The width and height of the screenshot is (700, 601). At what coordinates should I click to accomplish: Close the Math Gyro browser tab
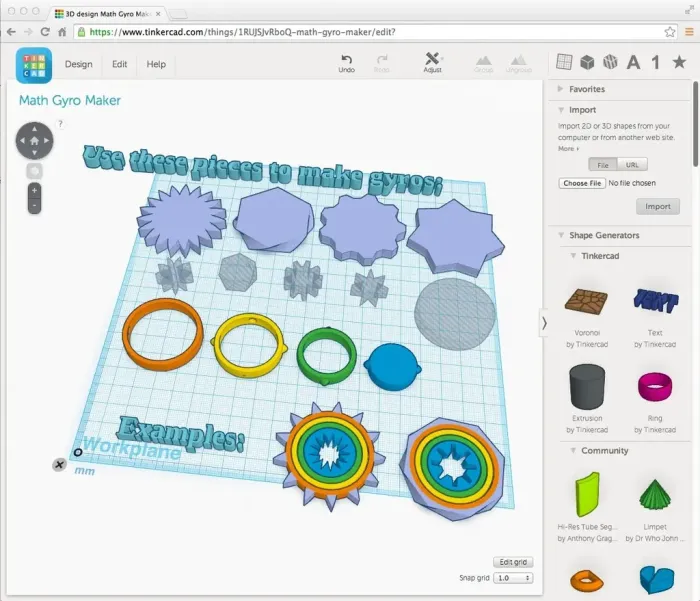pyautogui.click(x=158, y=14)
